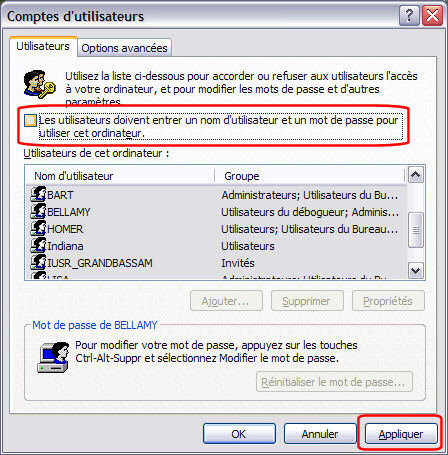The height and width of the screenshot is (455, 448).
Task: Click the user list scrollbar thumb
Action: click(x=416, y=230)
